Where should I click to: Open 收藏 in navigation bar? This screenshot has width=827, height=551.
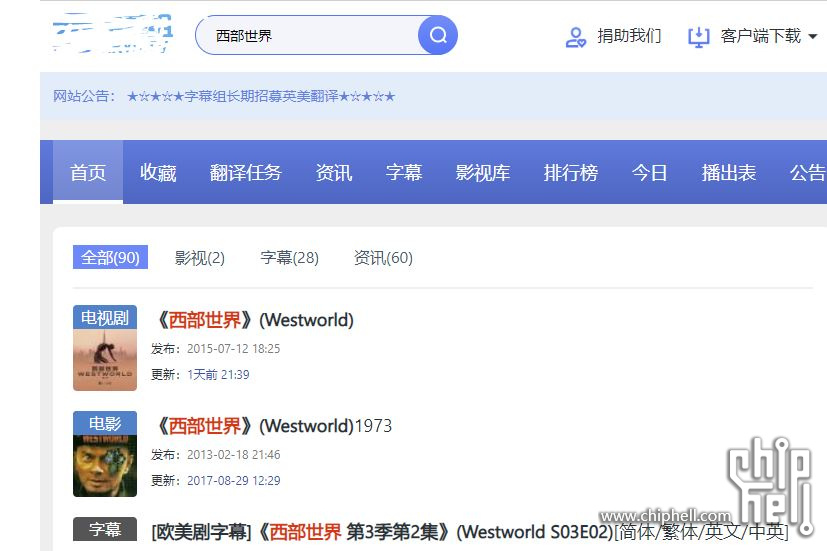point(158,172)
